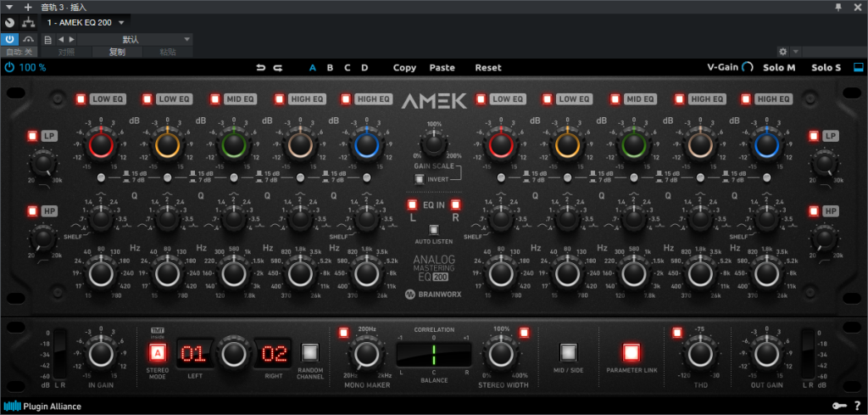Click Solo S

click(826, 68)
